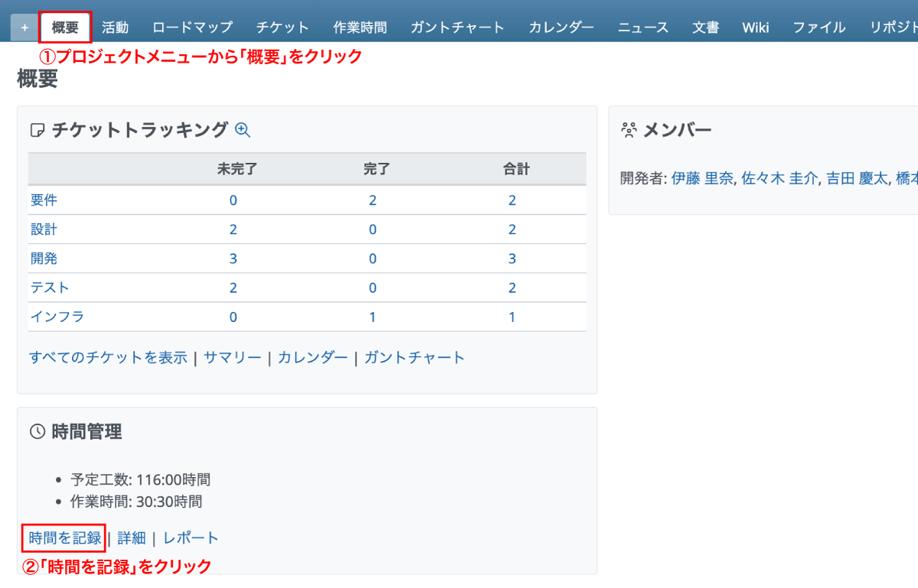
Task: Click the 時間を記録 link
Action: tap(65, 538)
